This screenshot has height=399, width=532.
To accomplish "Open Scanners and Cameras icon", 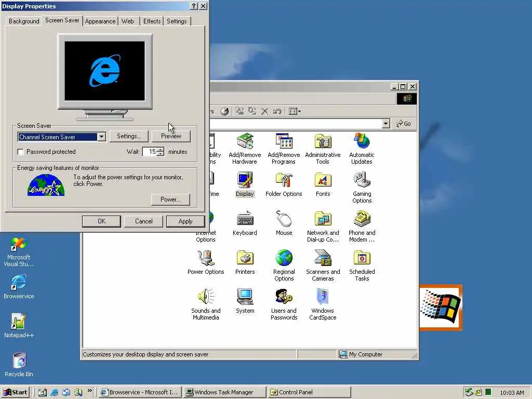I will [x=323, y=265].
